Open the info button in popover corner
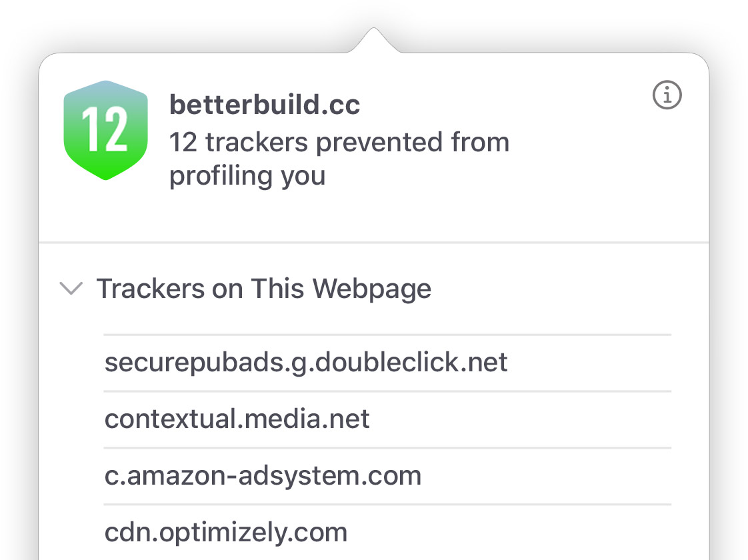This screenshot has width=748, height=560. [667, 96]
